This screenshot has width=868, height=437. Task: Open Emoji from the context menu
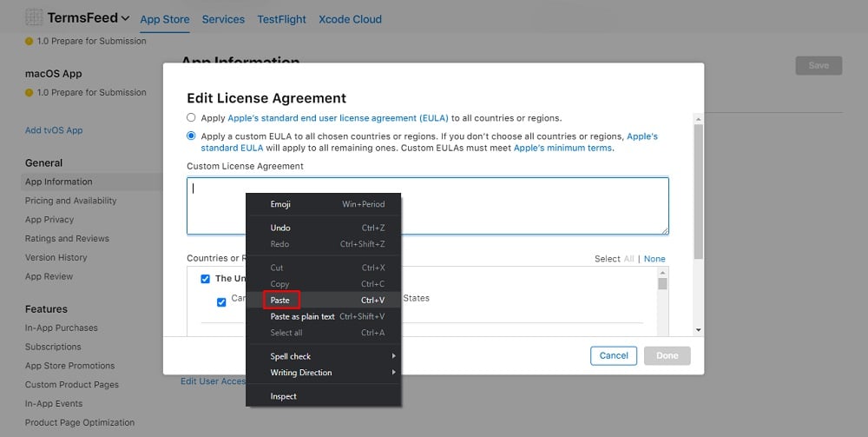[x=323, y=204]
